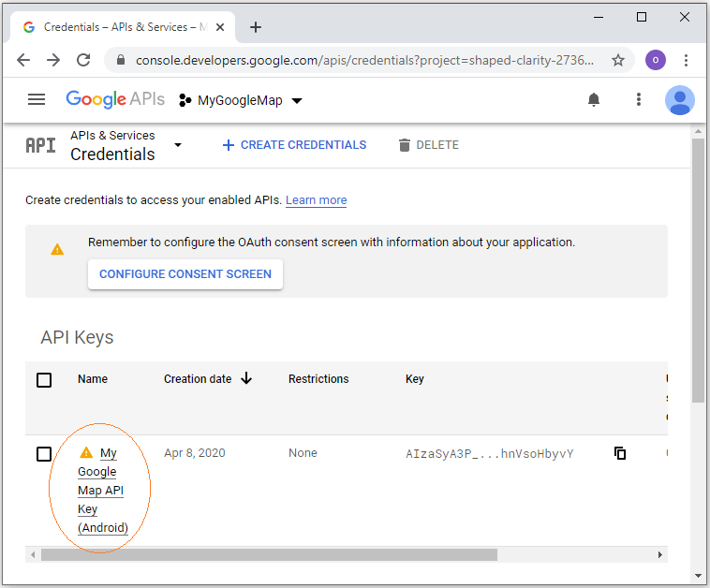
Task: Open the hamburger navigation menu
Action: pyautogui.click(x=37, y=99)
